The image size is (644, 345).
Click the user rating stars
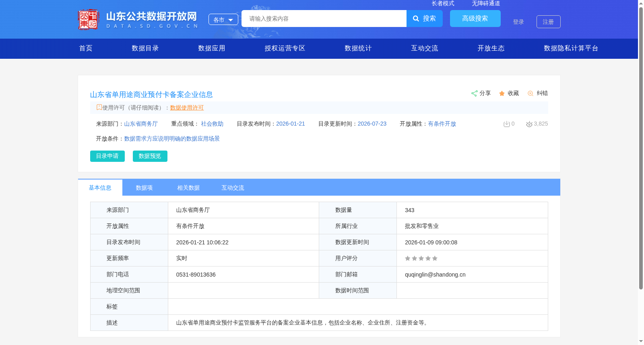421,258
